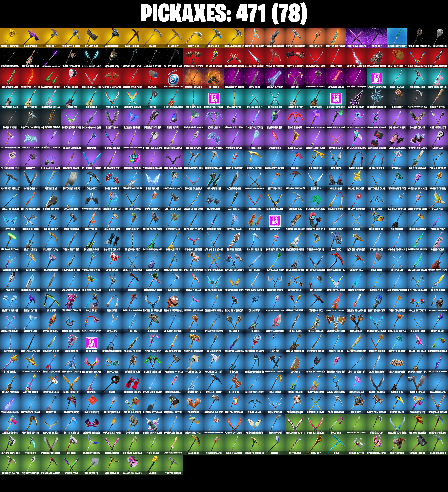448x492 pixels.
Task: Select the Cold Snap pickaxe
Action: pyautogui.click(x=92, y=302)
